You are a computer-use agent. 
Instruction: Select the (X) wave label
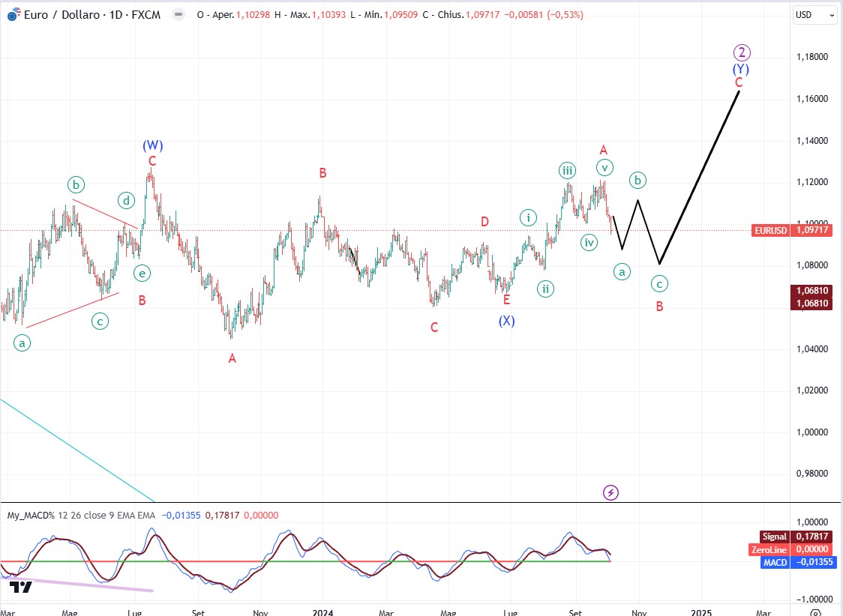tap(506, 321)
